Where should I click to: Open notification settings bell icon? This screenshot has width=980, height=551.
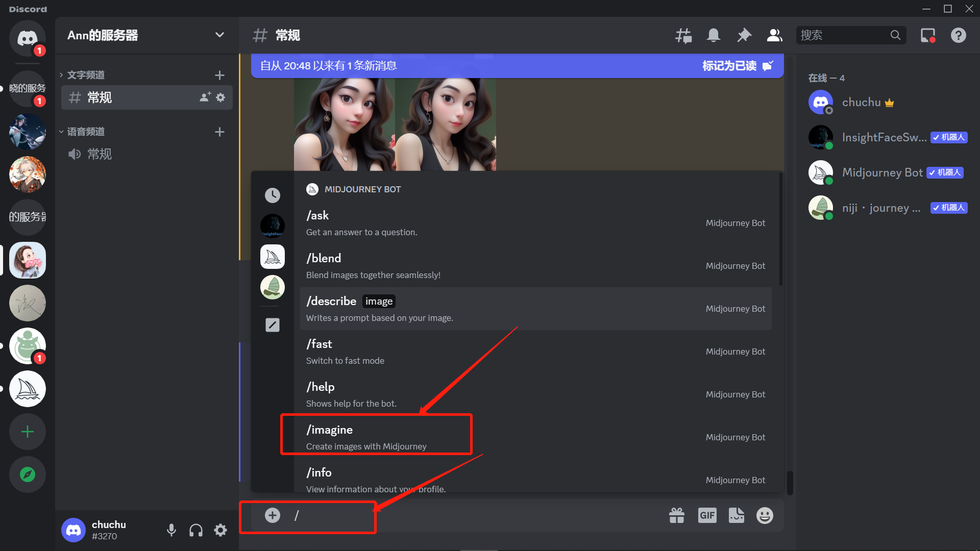(714, 35)
